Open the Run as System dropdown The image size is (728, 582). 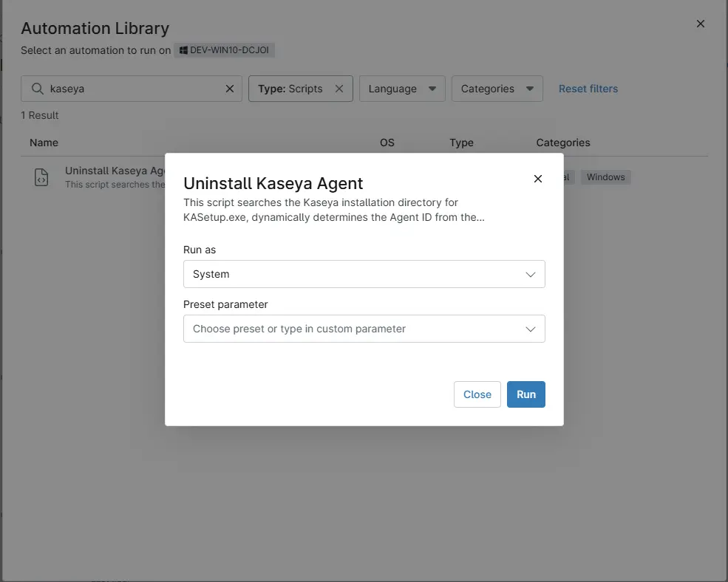[364, 274]
